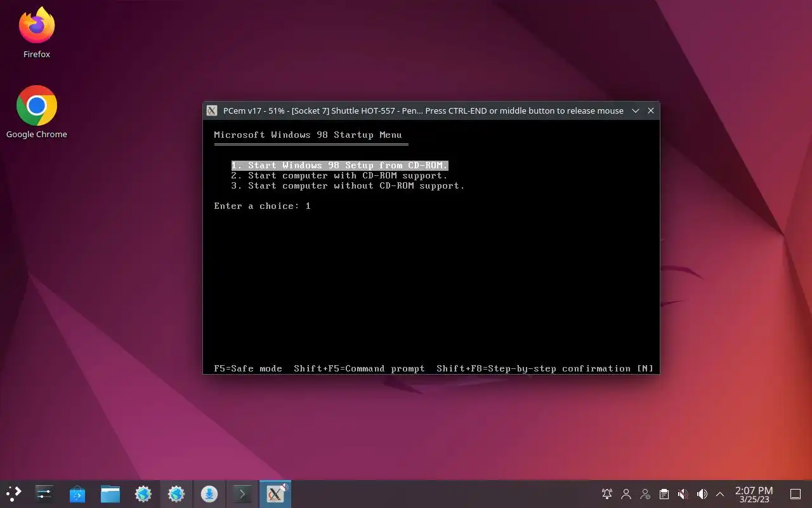Image resolution: width=812 pixels, height=508 pixels.
Task: Open the Firefox desktop shortcut
Action: click(37, 33)
